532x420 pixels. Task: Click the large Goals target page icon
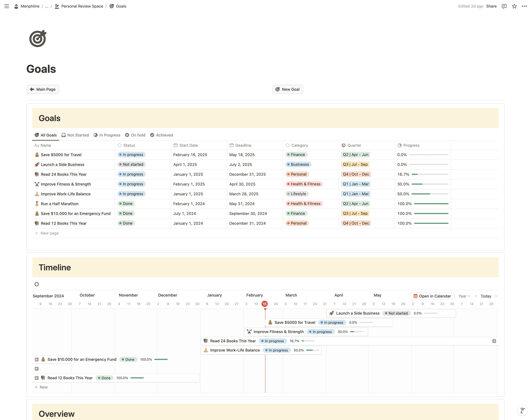pyautogui.click(x=38, y=39)
